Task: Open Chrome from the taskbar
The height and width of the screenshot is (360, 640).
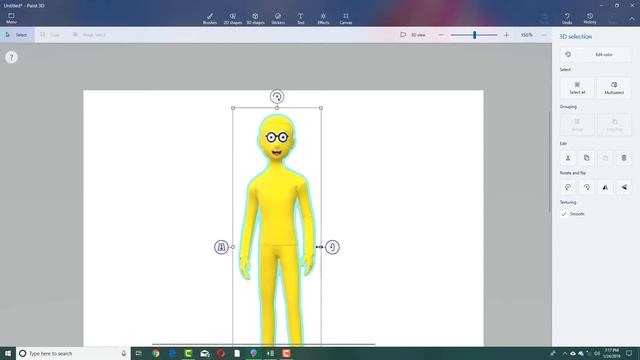Action: (156, 353)
